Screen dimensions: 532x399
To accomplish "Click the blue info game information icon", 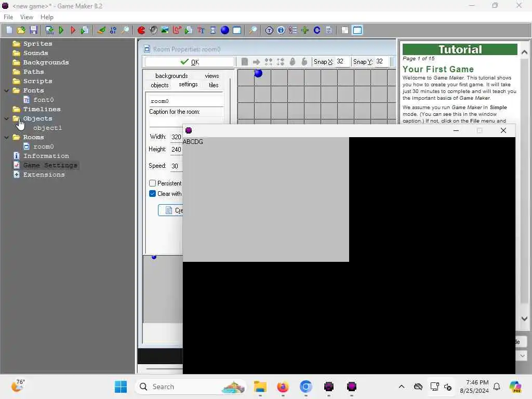I will click(281, 30).
